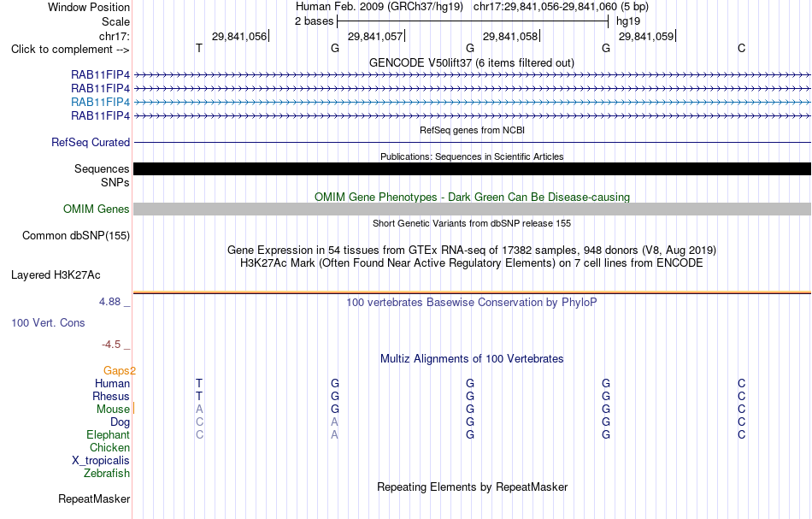Open the H3K27Ac Mark ENCODE track title
The height and width of the screenshot is (519, 812).
point(472,263)
